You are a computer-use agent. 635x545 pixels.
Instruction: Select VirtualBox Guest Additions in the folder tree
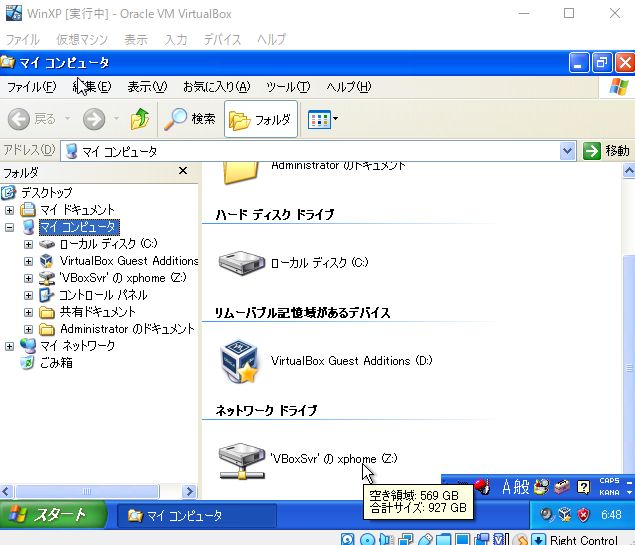click(x=129, y=261)
